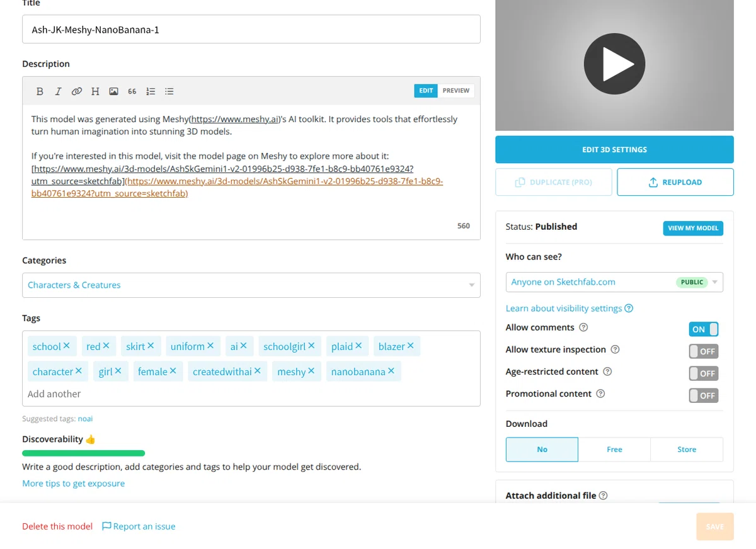Show help for Allow texture inspection
Viewport: 756px width, 549px height.
616,349
